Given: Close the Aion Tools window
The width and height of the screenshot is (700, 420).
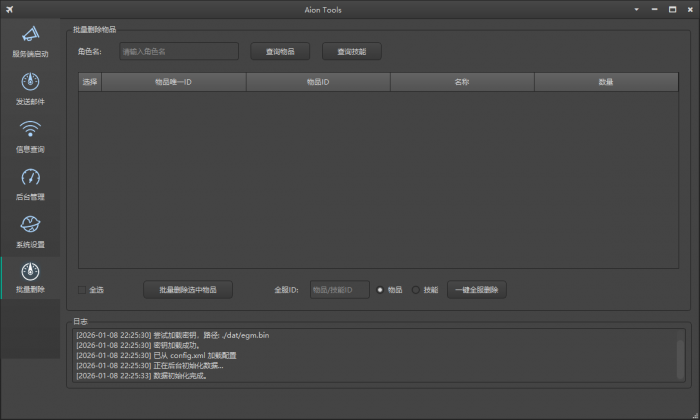Looking at the screenshot, I should [690, 9].
